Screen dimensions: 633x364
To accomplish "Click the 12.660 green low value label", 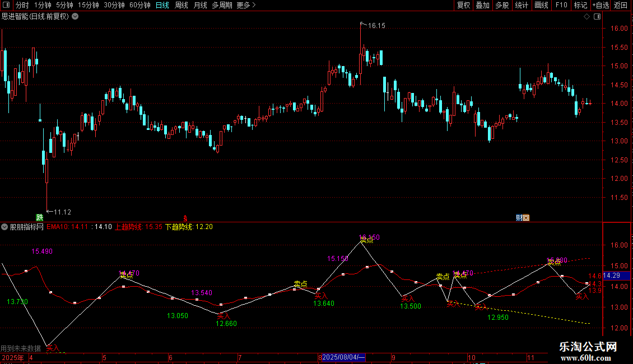I will pyautogui.click(x=226, y=324).
